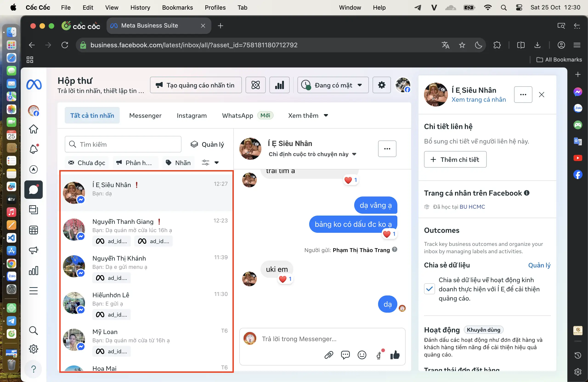Send a thumbs-up like
Screen dimensions: 588x382
click(x=395, y=355)
